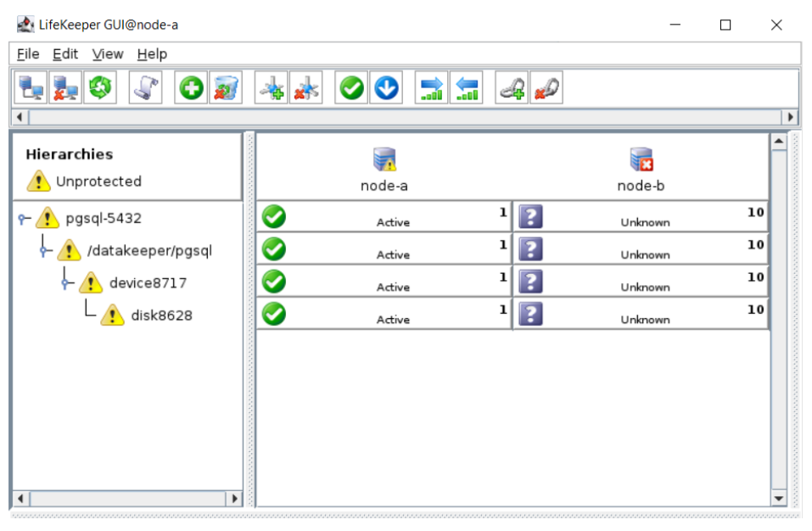Click the Unknown question mark in the device8717 row
Screen dimensions: 812x531
[x=531, y=282]
